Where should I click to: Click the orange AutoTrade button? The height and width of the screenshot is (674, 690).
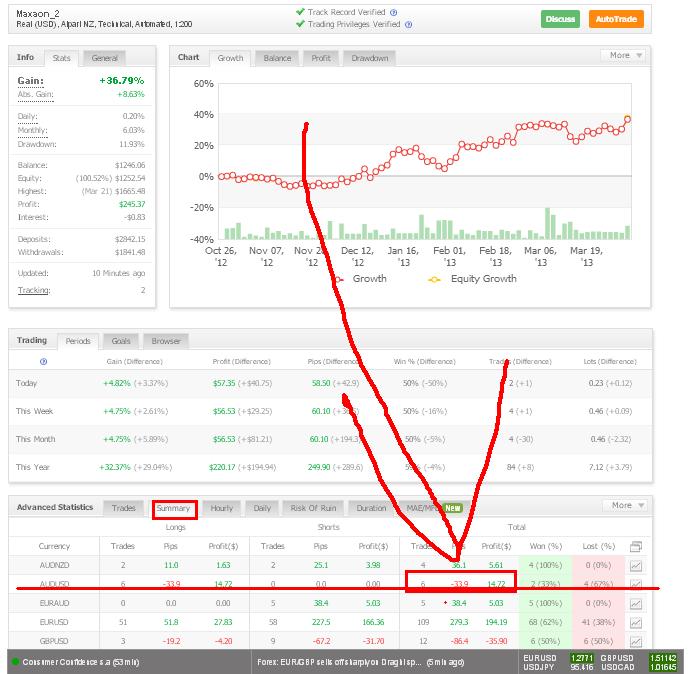616,19
